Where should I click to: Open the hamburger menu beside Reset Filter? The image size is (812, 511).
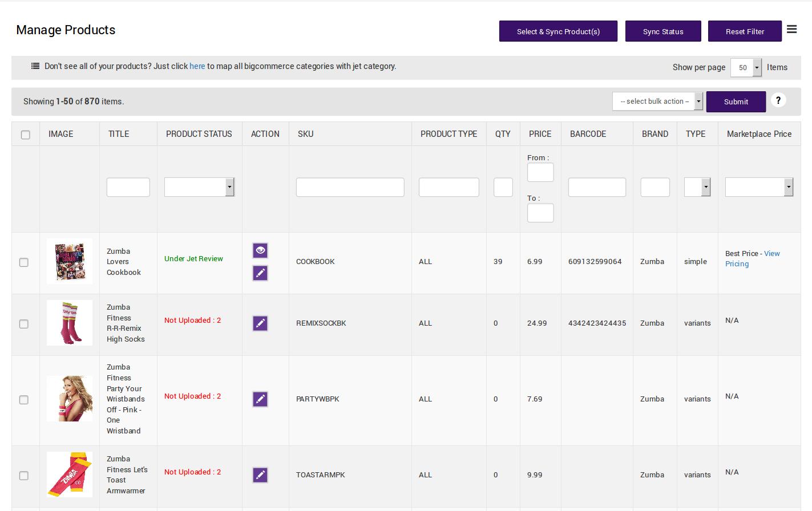[x=792, y=30]
